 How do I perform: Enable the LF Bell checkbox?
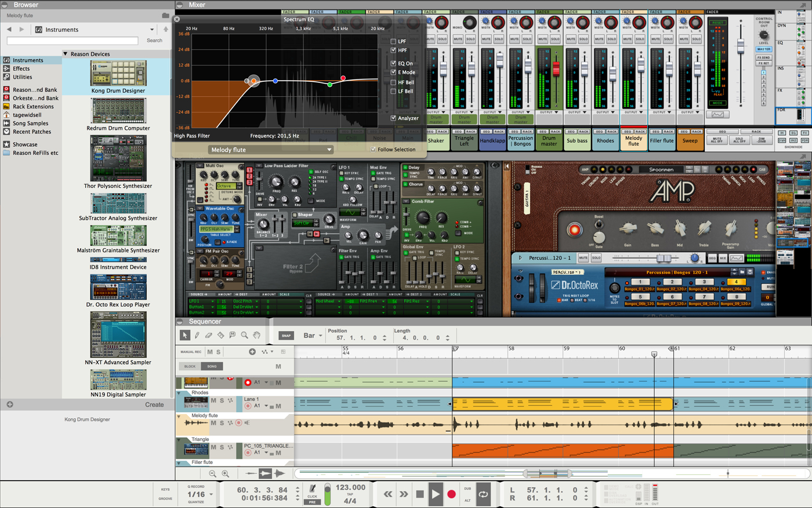coord(393,91)
